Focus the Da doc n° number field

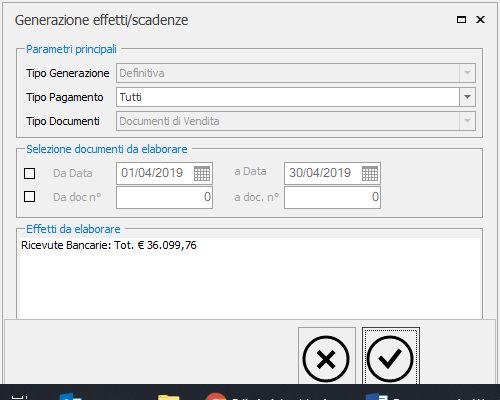coord(164,197)
